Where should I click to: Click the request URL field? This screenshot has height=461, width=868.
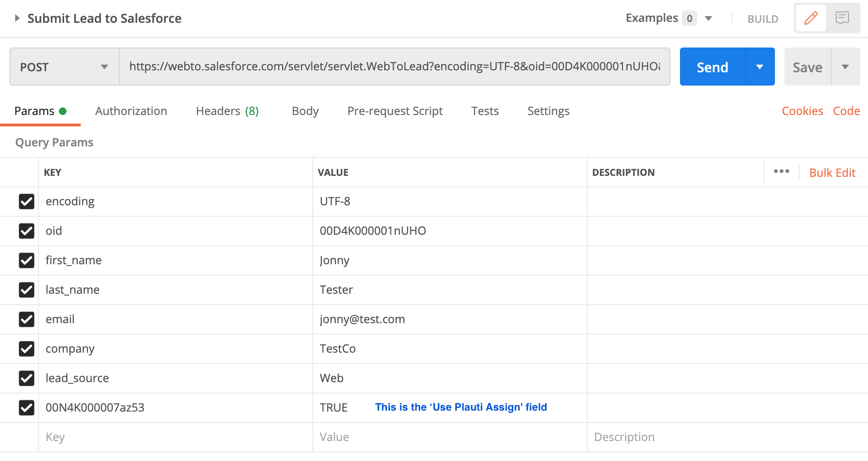[x=395, y=67]
